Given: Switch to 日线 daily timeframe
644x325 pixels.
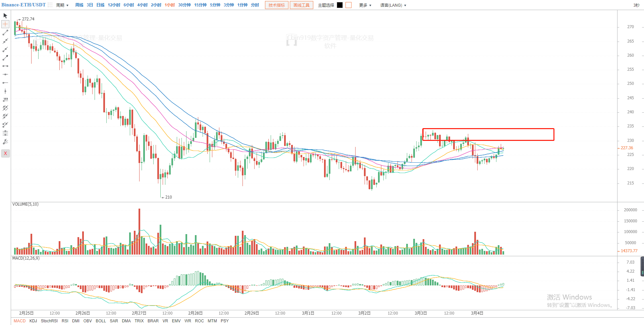Looking at the screenshot, I should point(100,5).
